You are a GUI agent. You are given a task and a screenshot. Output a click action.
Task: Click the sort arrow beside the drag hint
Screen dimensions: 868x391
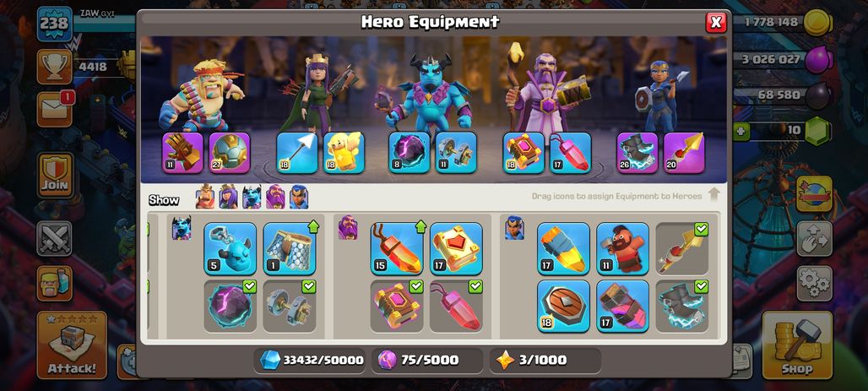coord(713,194)
